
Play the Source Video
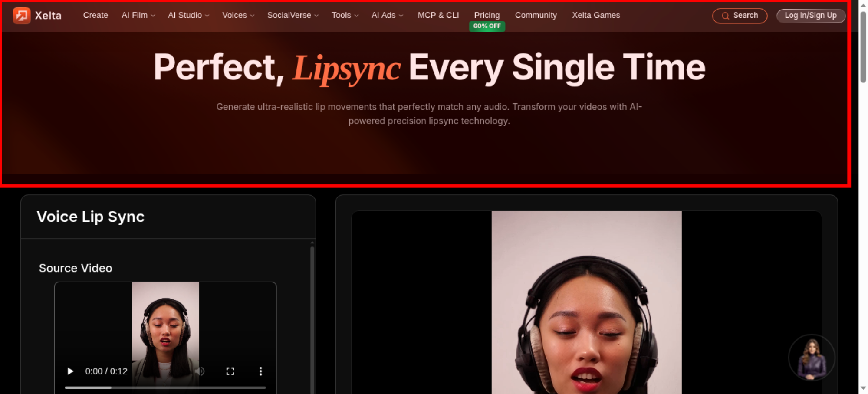point(70,371)
